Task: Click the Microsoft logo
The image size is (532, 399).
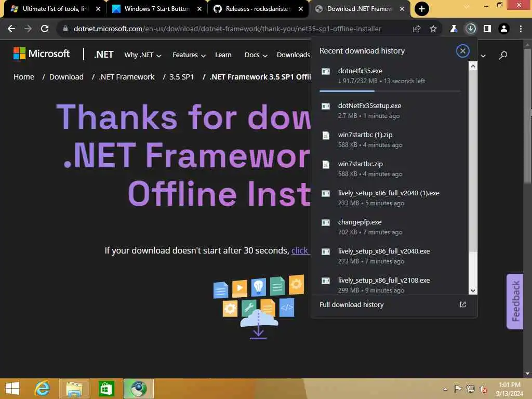Action: pyautogui.click(x=42, y=54)
